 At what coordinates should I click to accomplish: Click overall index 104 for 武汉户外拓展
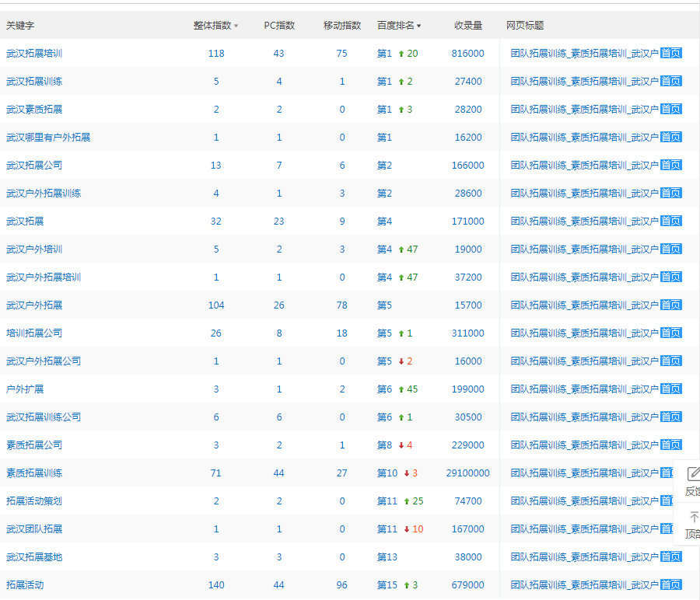[216, 305]
